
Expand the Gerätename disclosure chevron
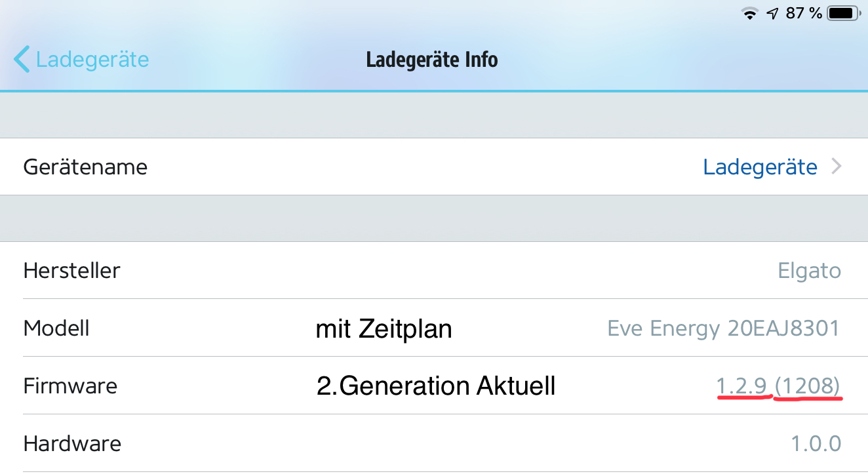[836, 167]
